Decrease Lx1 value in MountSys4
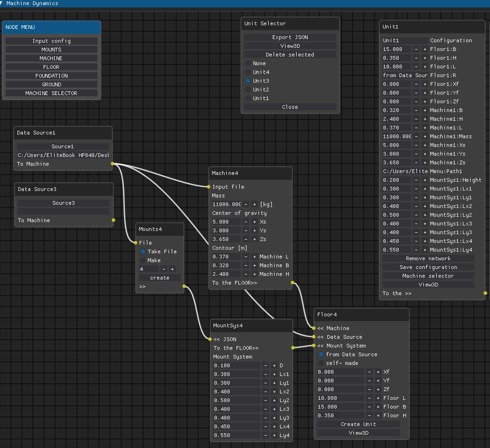The width and height of the screenshot is (490, 448). tap(265, 374)
